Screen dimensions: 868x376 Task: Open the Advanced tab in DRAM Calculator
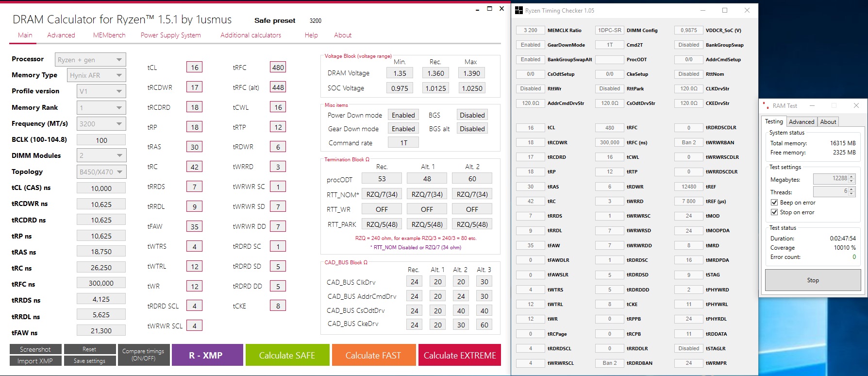pos(61,35)
